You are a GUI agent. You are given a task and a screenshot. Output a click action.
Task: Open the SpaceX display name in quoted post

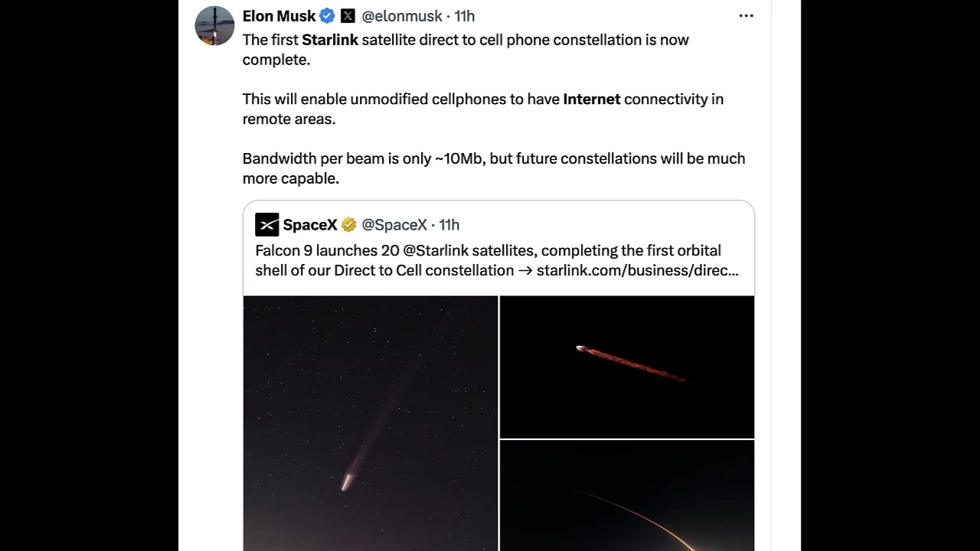309,224
